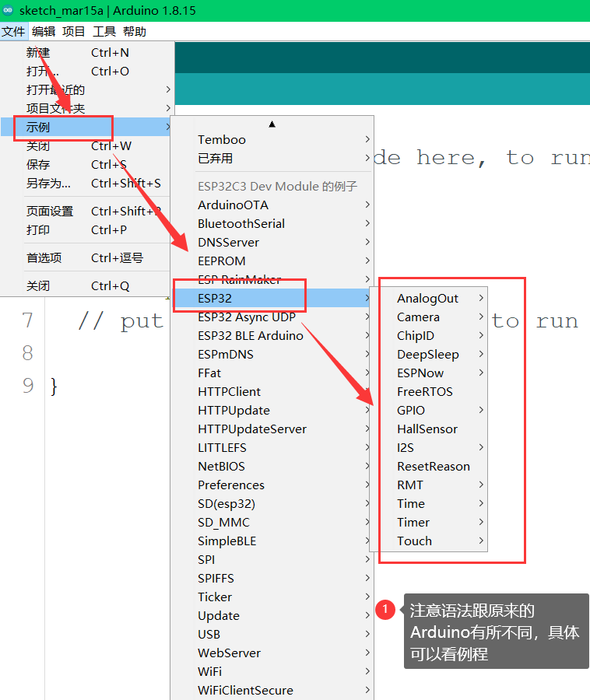Open HTTPClient examples
Viewport: 590px width, 700px height.
(272, 392)
